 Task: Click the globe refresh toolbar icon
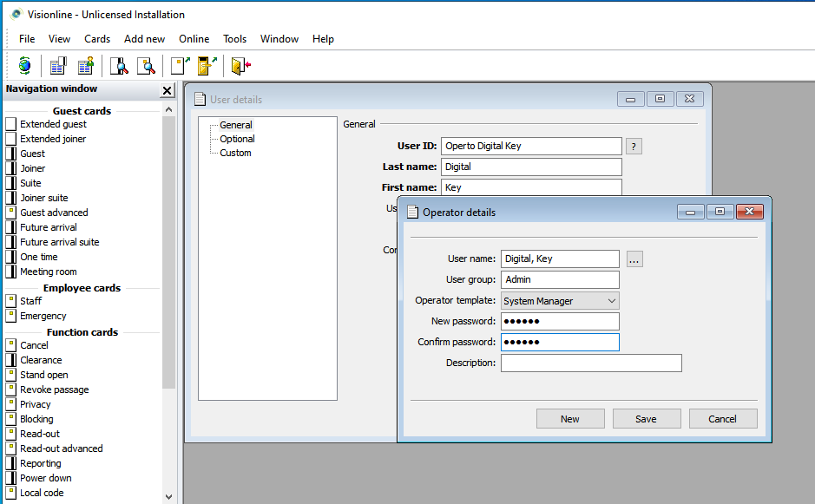24,66
